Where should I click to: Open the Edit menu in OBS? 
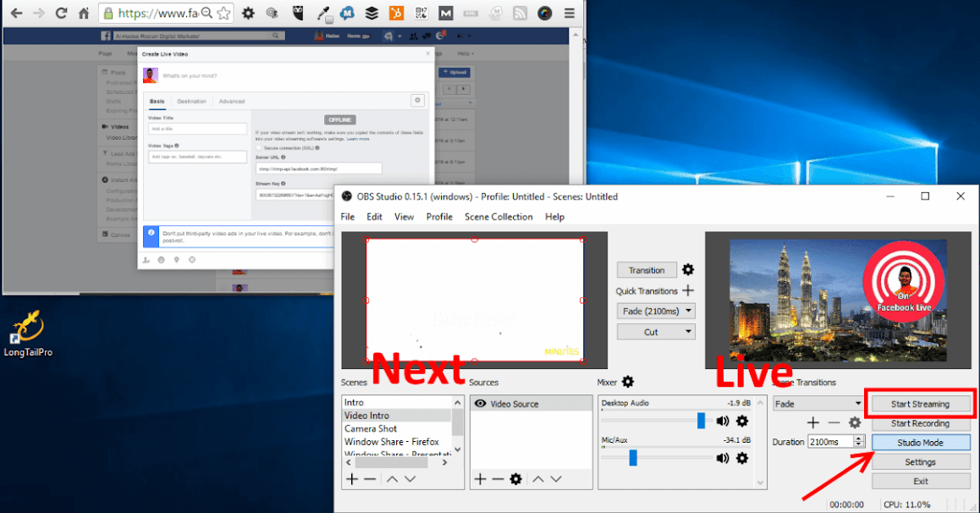pos(374,217)
